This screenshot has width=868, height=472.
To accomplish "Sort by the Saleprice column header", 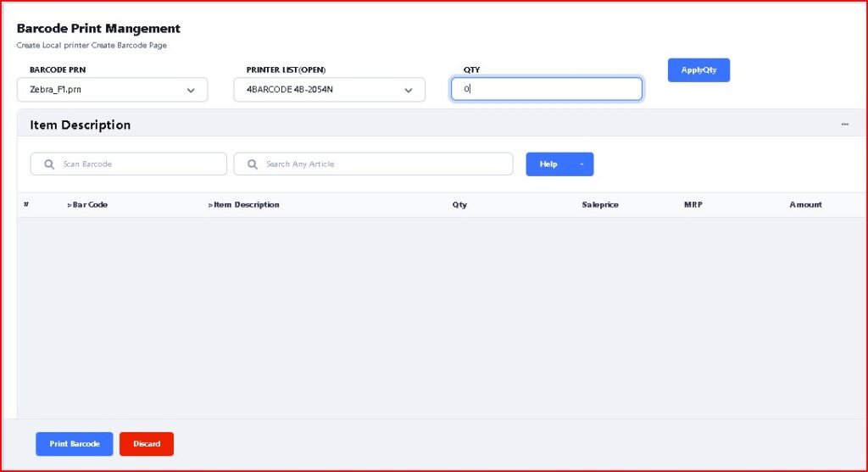I will [x=600, y=205].
